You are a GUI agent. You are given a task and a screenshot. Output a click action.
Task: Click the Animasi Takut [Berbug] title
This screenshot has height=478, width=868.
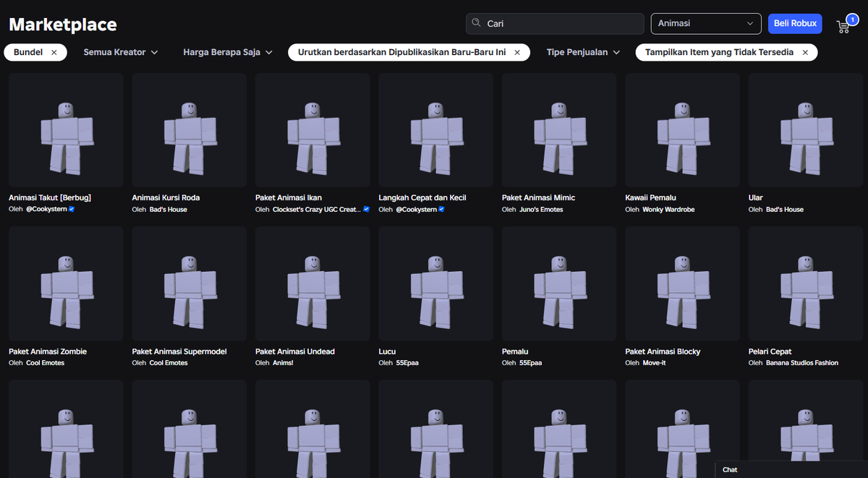(x=50, y=197)
